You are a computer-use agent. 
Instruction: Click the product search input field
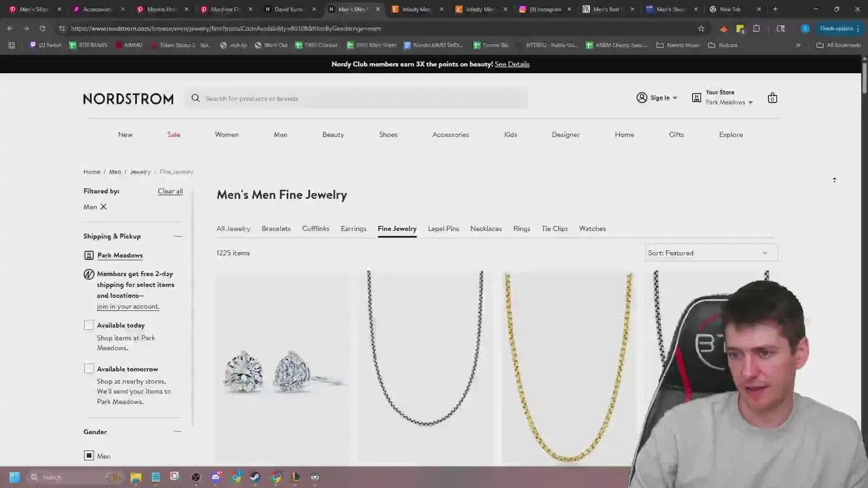357,98
